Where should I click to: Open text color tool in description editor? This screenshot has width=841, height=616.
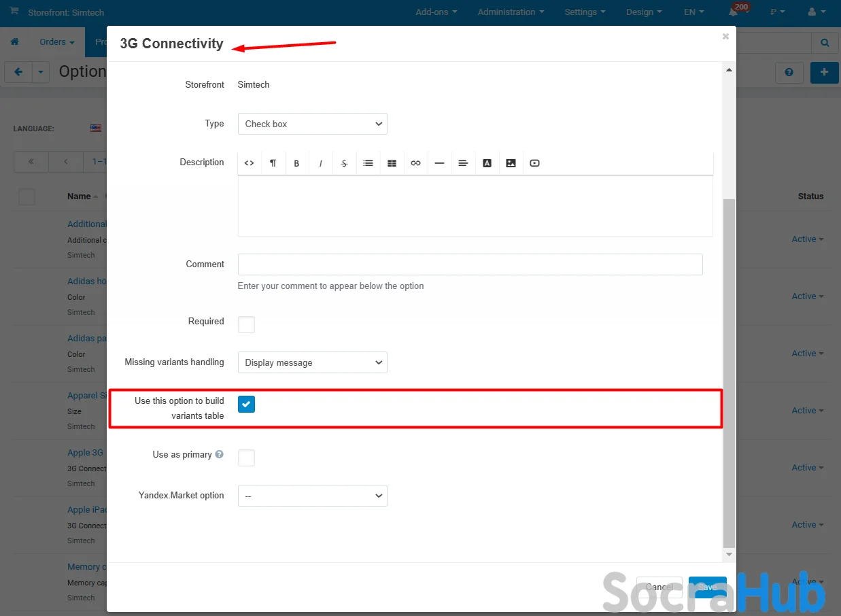click(487, 163)
